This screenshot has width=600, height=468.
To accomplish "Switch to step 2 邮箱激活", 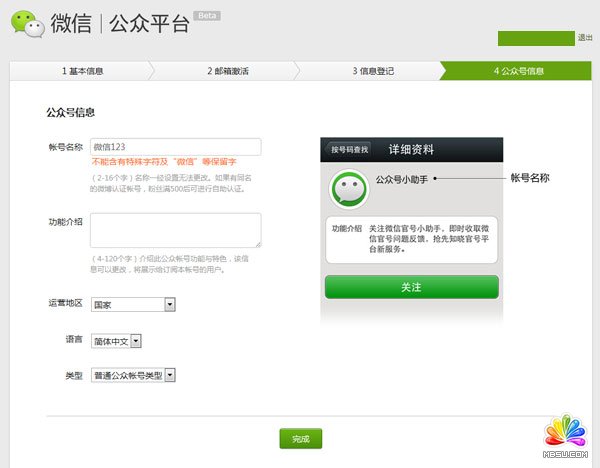I will 227,71.
